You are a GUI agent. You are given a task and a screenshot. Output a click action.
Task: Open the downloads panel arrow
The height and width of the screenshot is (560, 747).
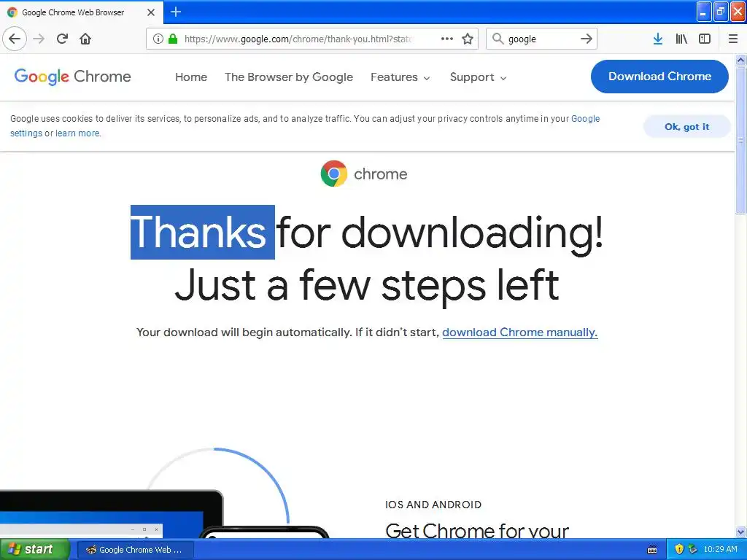click(658, 39)
